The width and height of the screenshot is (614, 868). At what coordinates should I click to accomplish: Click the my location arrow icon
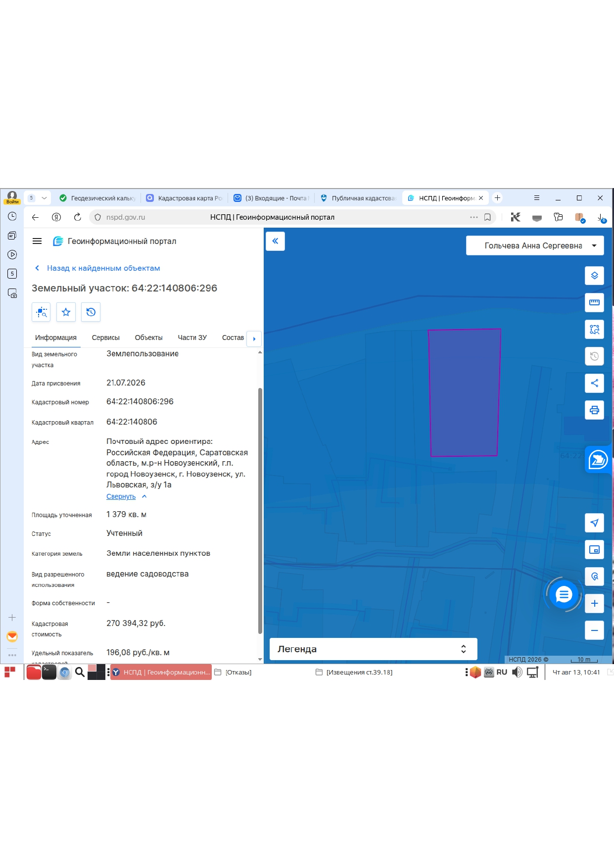[594, 523]
